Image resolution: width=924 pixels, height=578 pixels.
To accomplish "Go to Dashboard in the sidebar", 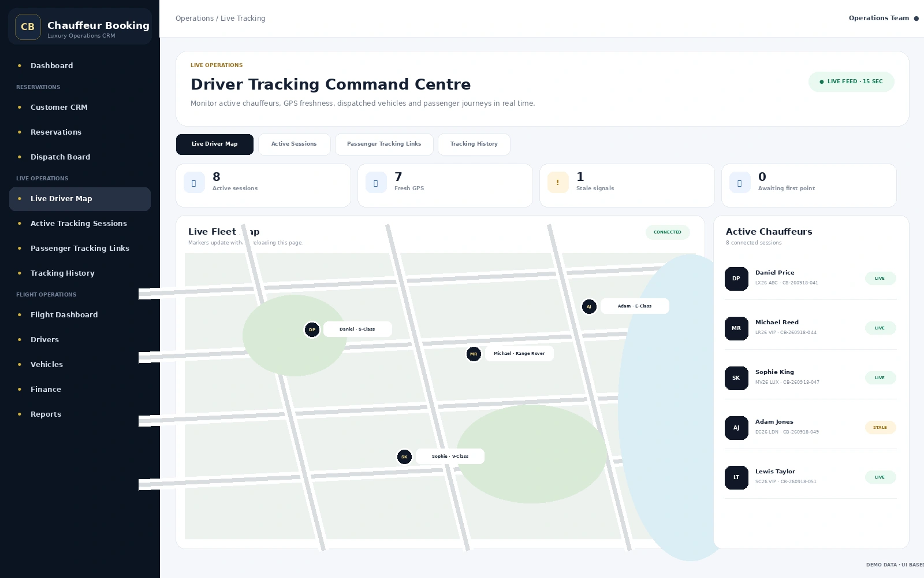I will pos(80,66).
